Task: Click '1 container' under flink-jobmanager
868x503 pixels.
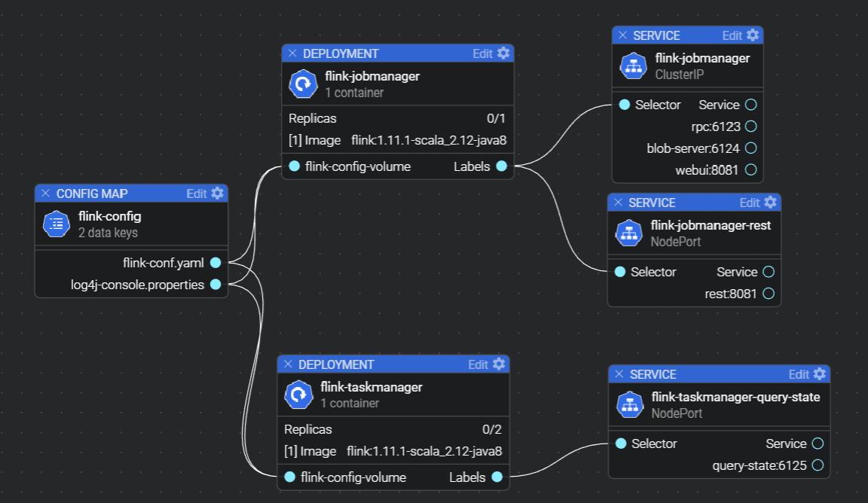Action: tap(354, 93)
